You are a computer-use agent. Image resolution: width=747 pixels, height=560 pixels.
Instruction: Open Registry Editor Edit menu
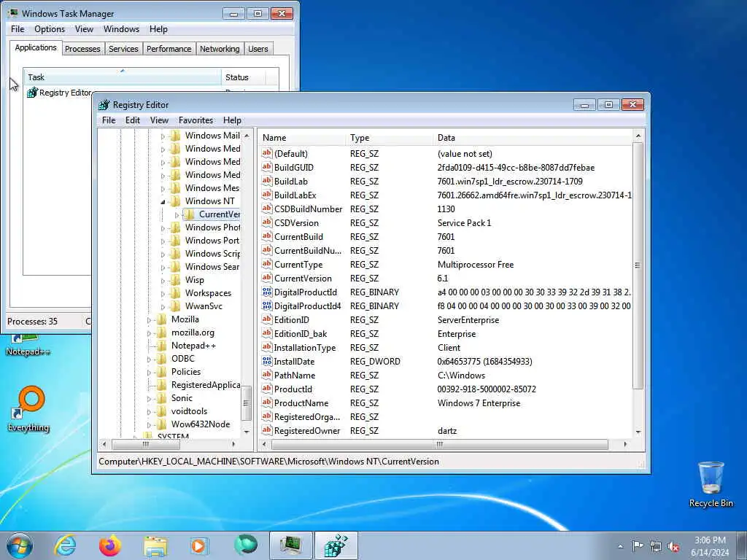133,120
